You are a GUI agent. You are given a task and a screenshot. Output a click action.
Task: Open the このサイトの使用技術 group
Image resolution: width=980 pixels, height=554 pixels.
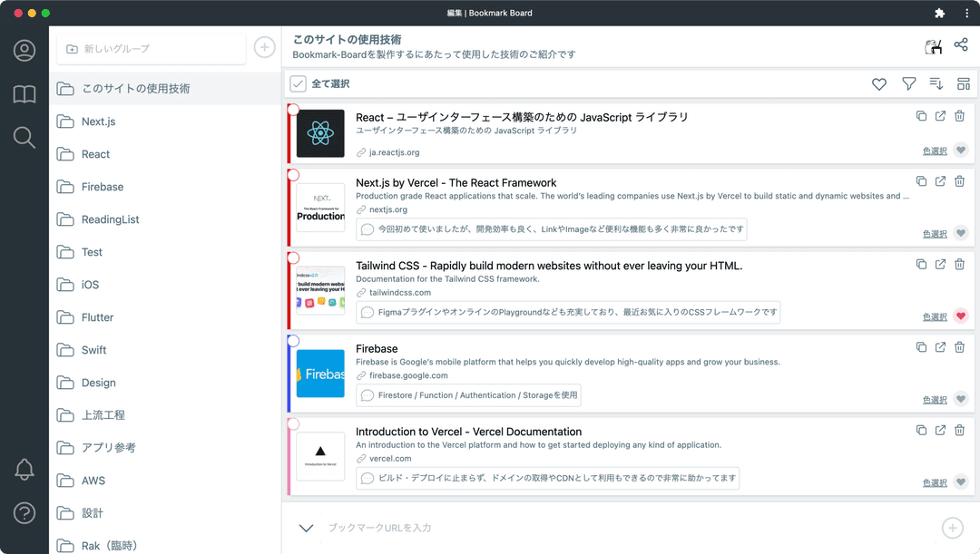coord(165,89)
